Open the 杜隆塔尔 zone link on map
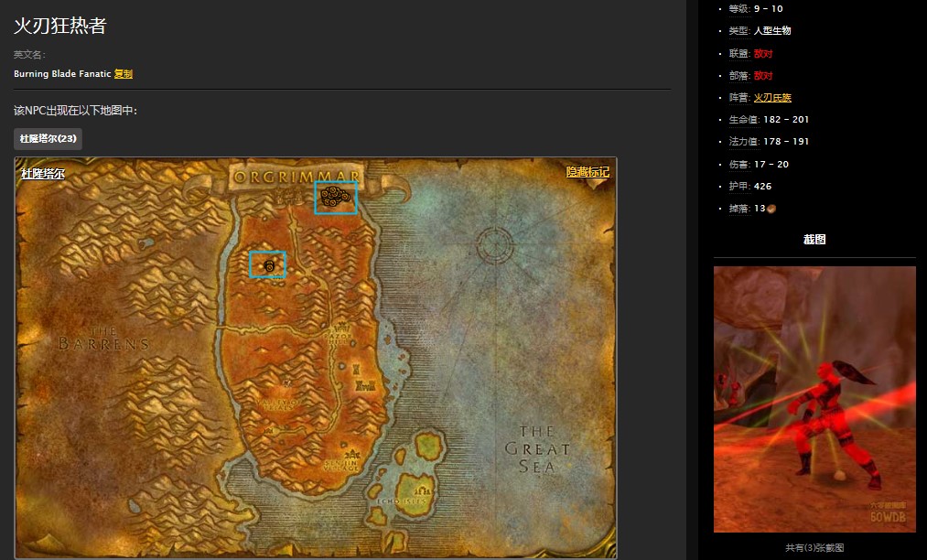This screenshot has height=560, width=927. (43, 174)
